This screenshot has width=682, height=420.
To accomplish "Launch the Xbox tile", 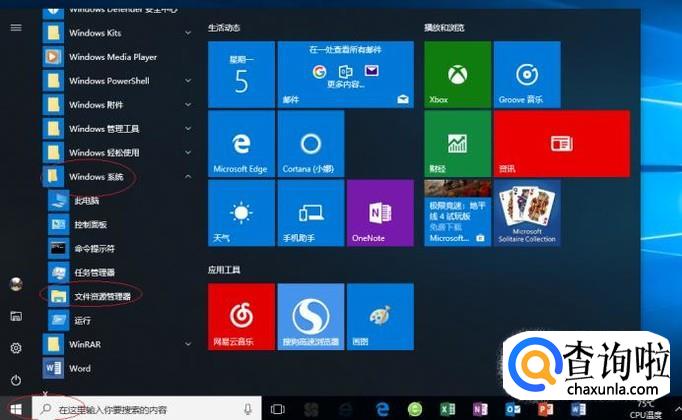I will (x=458, y=74).
